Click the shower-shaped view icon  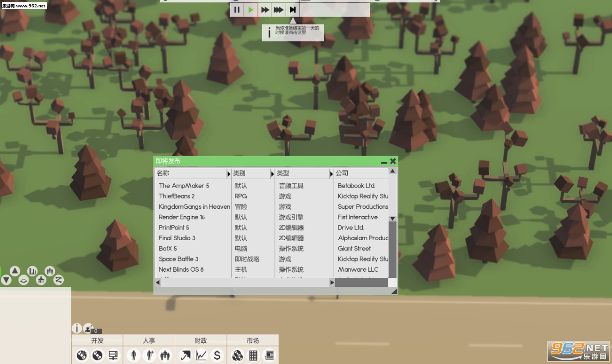pos(41,280)
